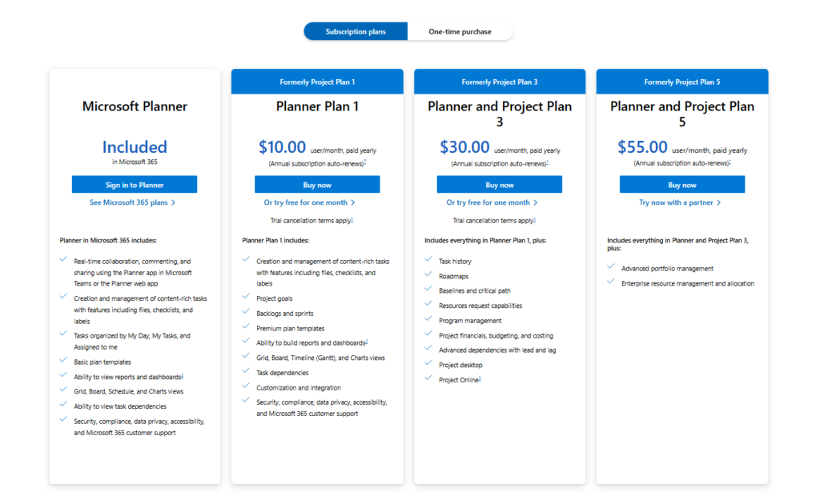Open "Or try free for one month" under Plan 3
This screenshot has width=820, height=504.
[x=500, y=202]
